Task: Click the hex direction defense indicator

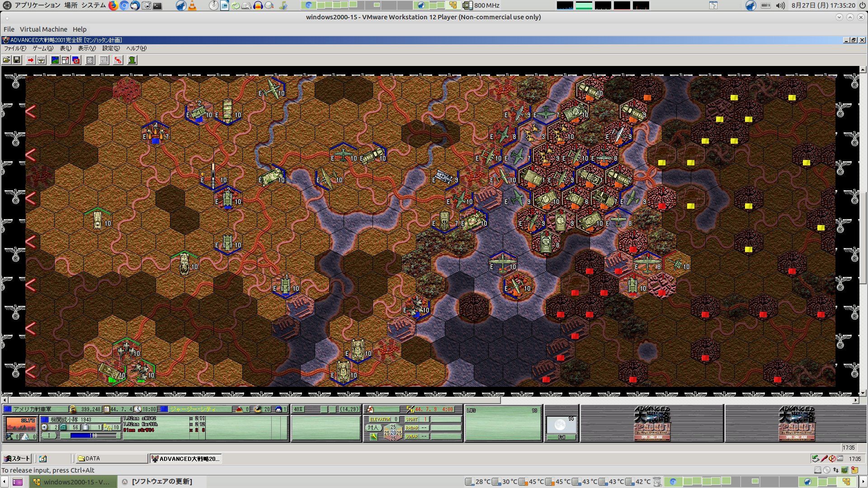Action: pos(393,432)
